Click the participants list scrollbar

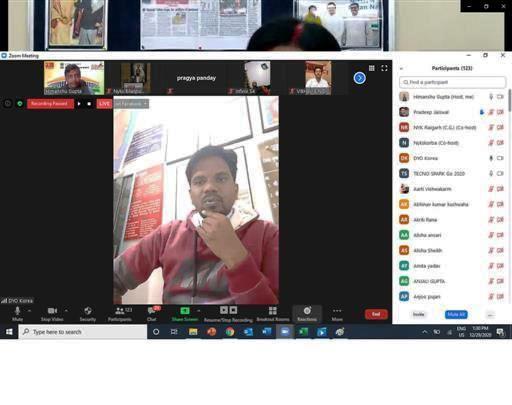point(509,100)
